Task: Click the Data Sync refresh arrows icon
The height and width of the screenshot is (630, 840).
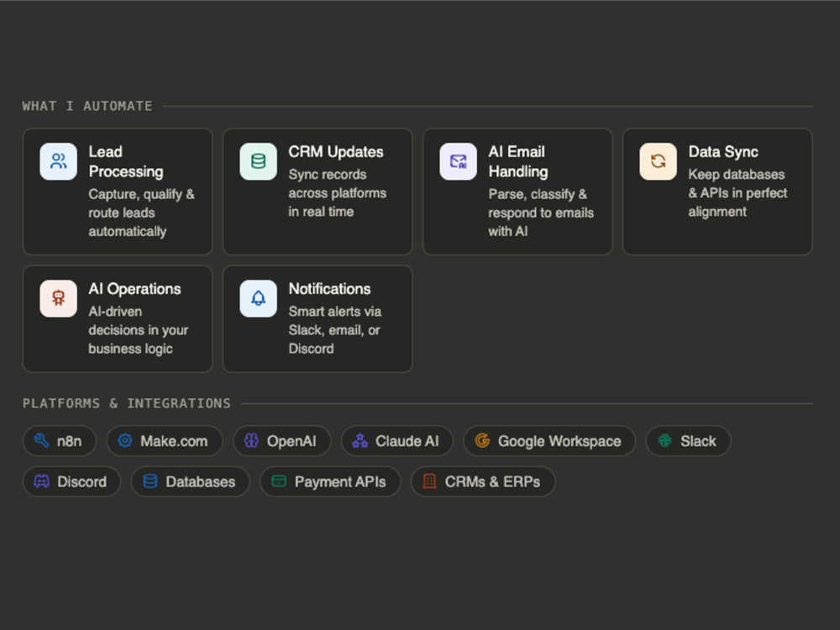Action: pos(658,161)
